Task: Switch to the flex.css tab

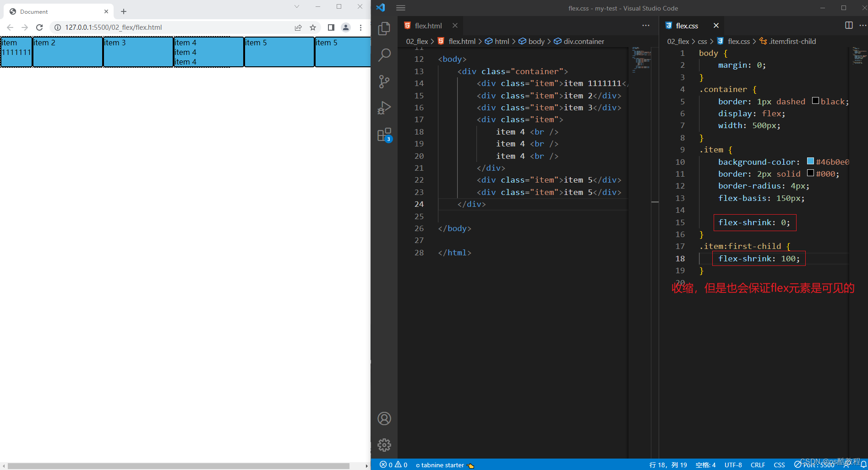Action: (687, 26)
